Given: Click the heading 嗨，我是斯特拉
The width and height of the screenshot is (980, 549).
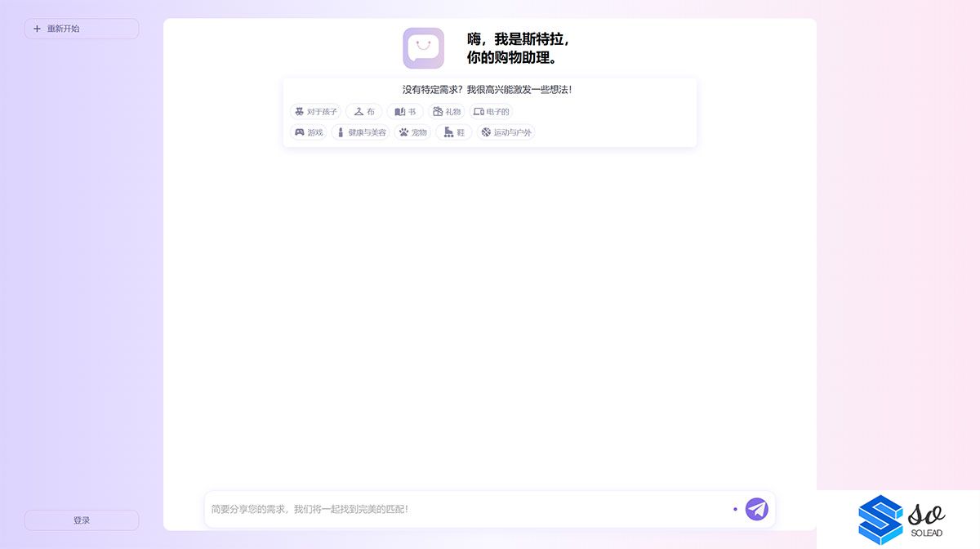Looking at the screenshot, I should pyautogui.click(x=518, y=39).
